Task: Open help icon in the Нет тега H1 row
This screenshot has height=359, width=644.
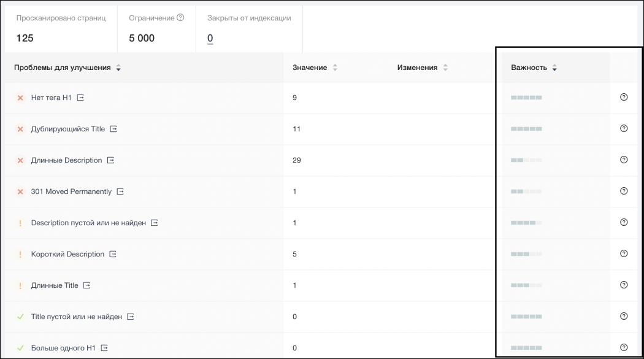Action: click(624, 97)
